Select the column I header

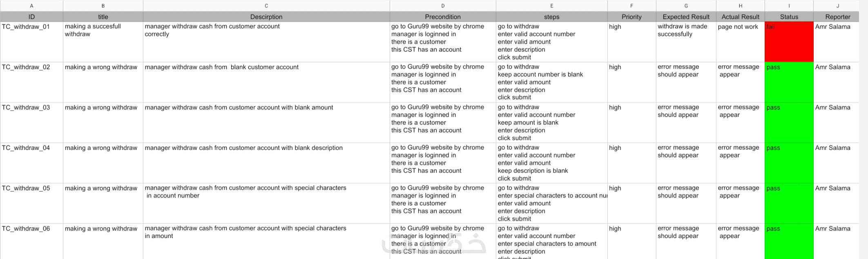click(x=789, y=6)
